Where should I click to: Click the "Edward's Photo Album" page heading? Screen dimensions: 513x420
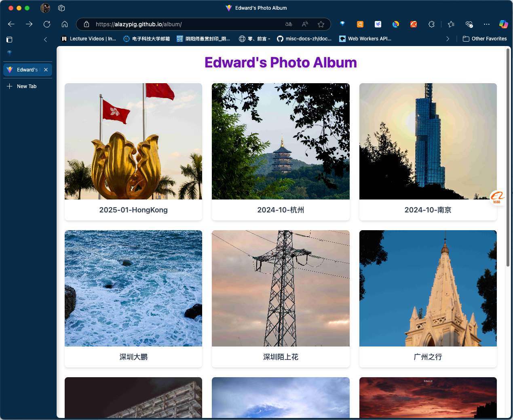[281, 63]
